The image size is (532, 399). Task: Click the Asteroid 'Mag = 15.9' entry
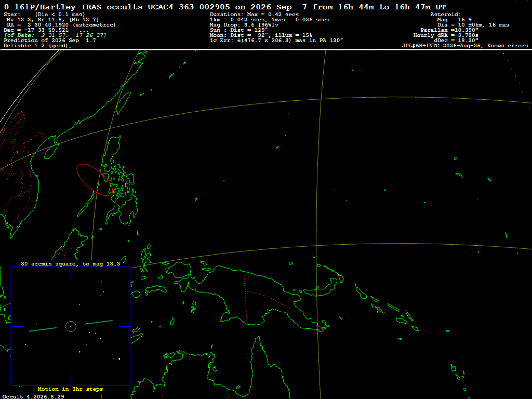[x=454, y=20]
